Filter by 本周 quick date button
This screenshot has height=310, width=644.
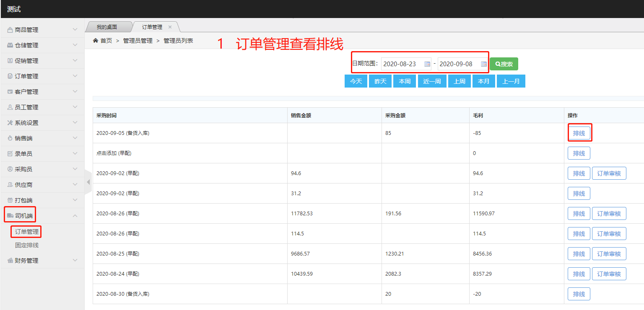click(404, 81)
